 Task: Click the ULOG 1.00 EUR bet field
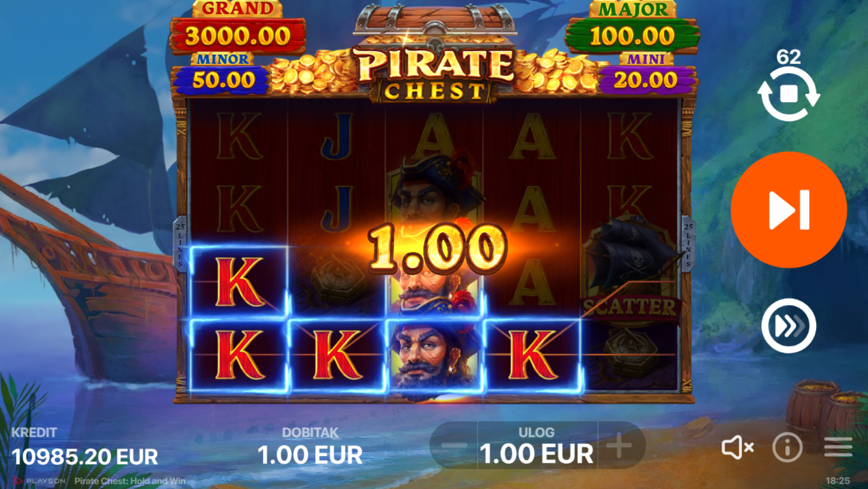tap(537, 446)
